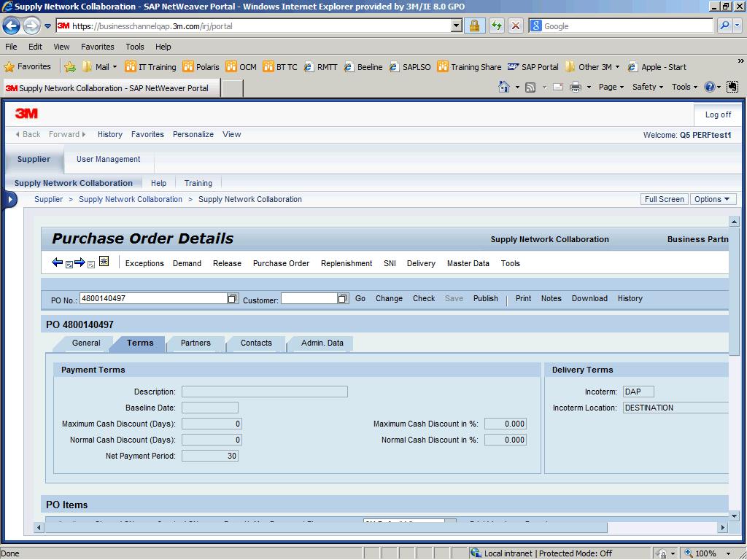Click the Check button
The image size is (747, 560).
[424, 298]
